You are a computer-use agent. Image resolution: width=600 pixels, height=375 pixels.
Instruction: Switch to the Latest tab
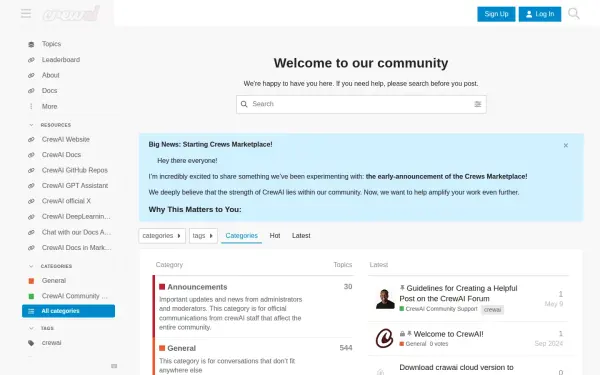click(301, 236)
